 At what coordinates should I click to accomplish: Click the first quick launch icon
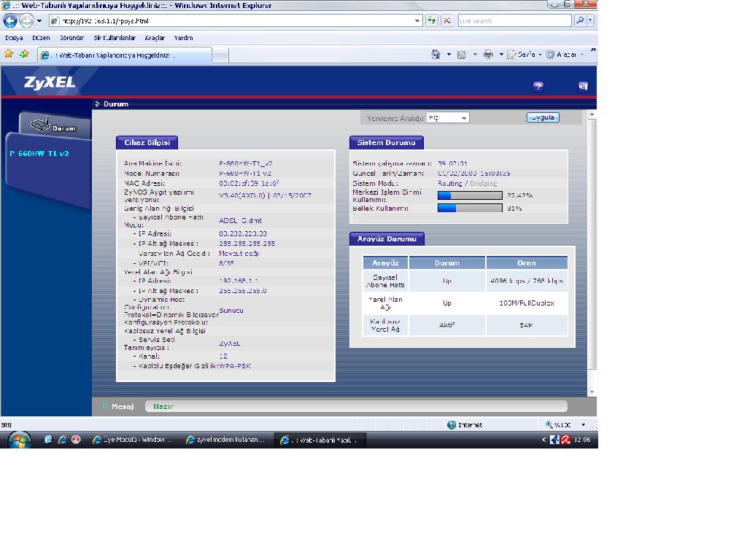[x=48, y=440]
